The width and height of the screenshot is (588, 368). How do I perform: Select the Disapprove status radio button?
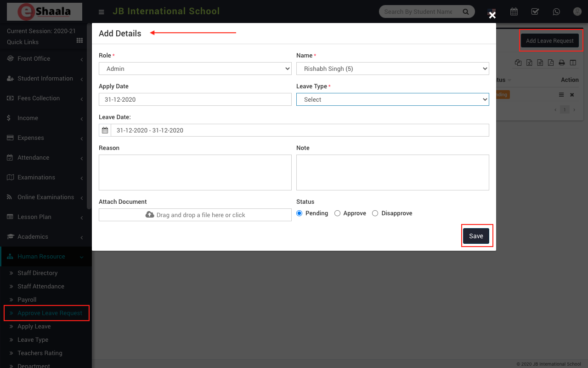point(375,213)
